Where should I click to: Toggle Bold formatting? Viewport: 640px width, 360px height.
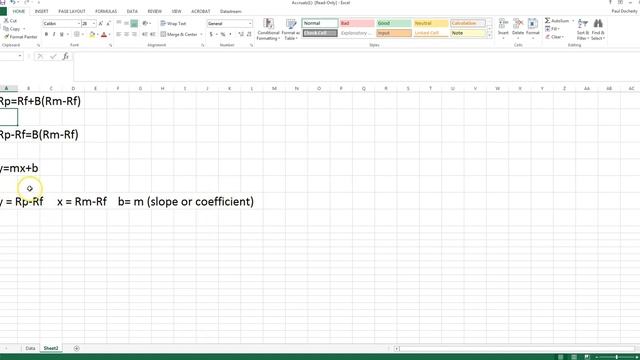coord(46,35)
